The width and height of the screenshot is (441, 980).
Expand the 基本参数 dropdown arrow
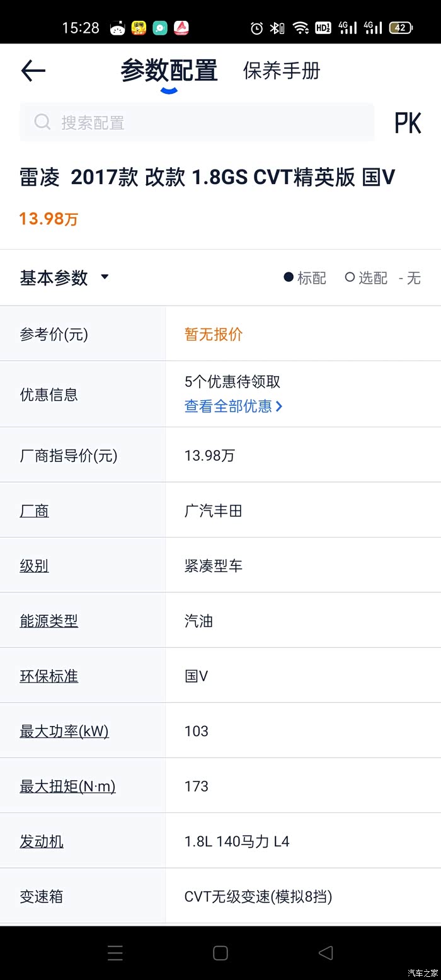(105, 277)
